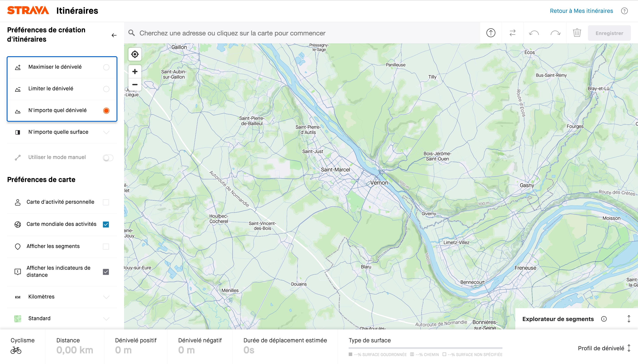The height and width of the screenshot is (364, 638).
Task: Click the upload route arrow icon
Action: (x=491, y=33)
